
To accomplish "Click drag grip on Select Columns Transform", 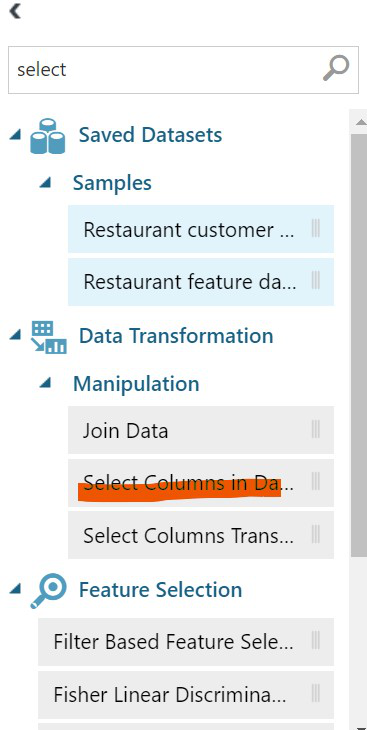I will pyautogui.click(x=315, y=534).
